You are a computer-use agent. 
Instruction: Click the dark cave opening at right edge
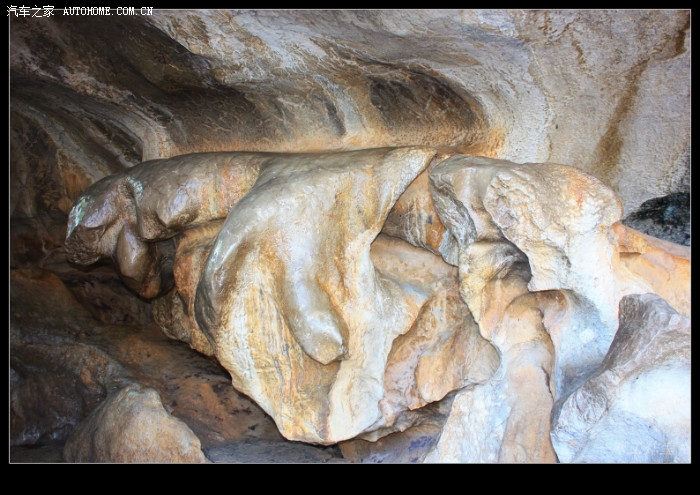(x=662, y=217)
